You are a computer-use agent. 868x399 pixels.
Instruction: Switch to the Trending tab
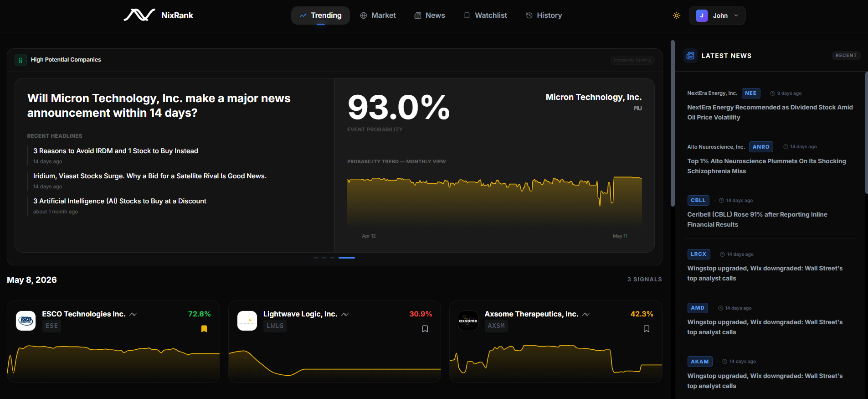(x=320, y=16)
